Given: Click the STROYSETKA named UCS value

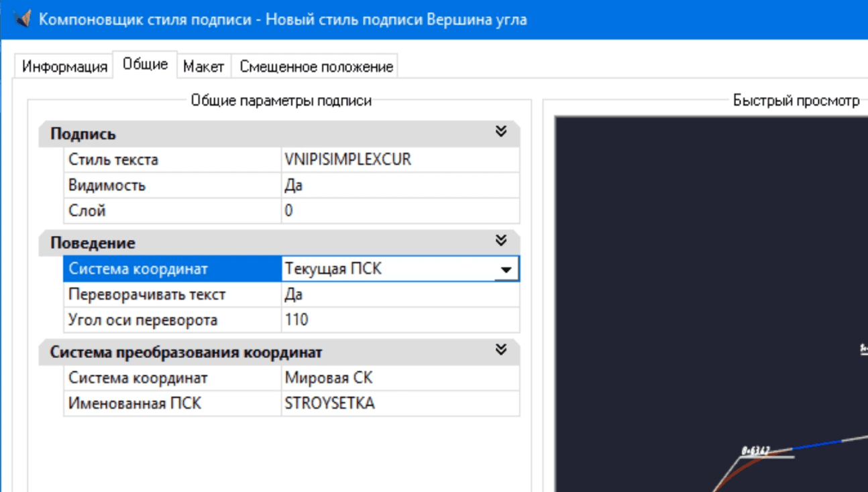Looking at the screenshot, I should [335, 403].
